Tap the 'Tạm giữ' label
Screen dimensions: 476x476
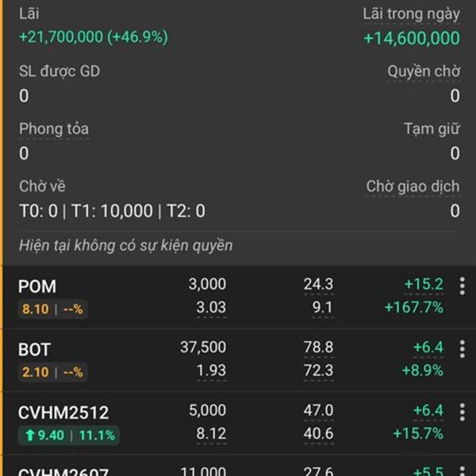[x=432, y=129]
